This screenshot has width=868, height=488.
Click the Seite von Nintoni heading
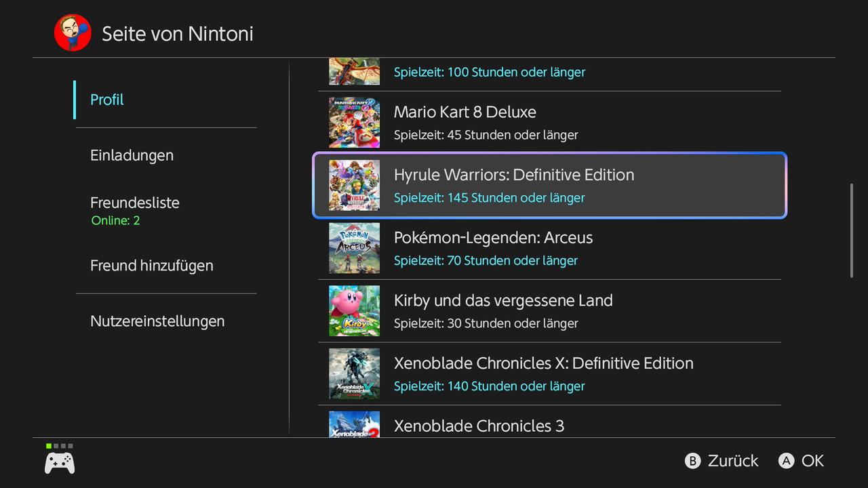178,34
